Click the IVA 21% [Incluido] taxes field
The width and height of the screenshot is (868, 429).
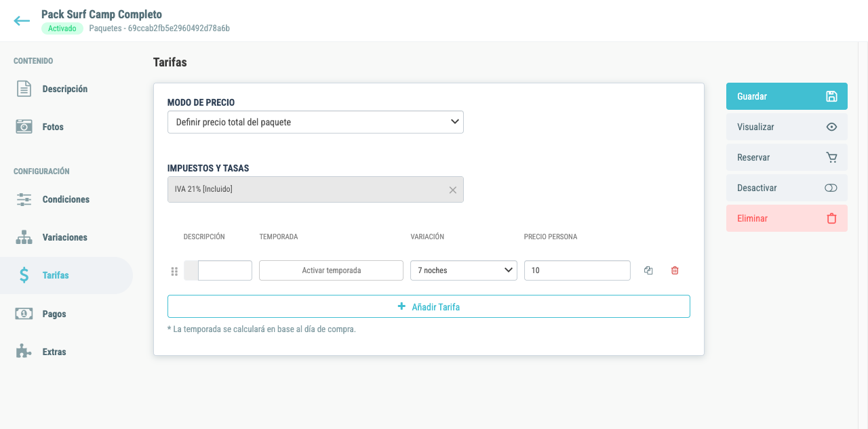coord(315,190)
